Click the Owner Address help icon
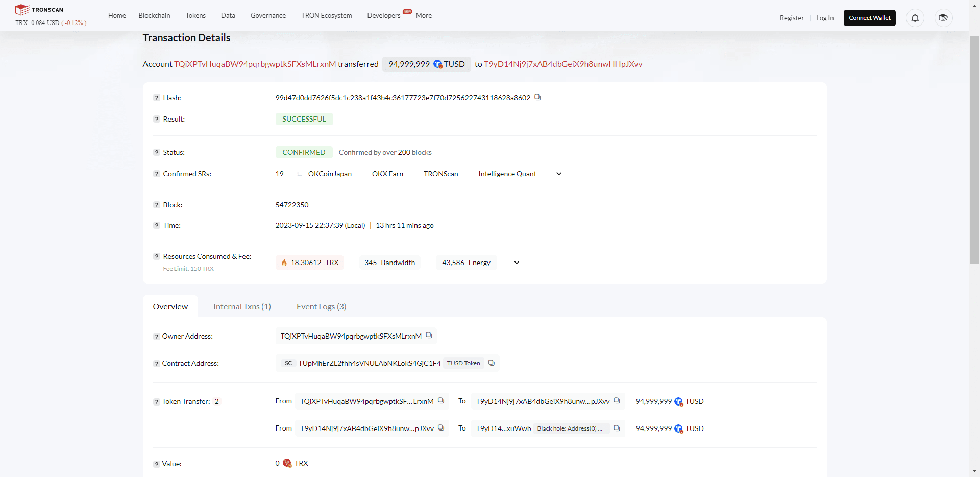Image resolution: width=980 pixels, height=477 pixels. [x=157, y=337]
